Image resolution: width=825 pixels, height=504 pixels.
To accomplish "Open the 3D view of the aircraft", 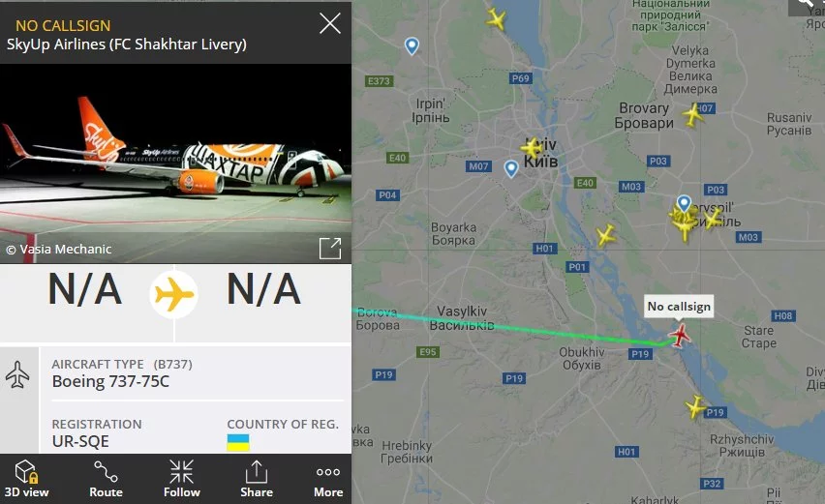I will pos(26,479).
